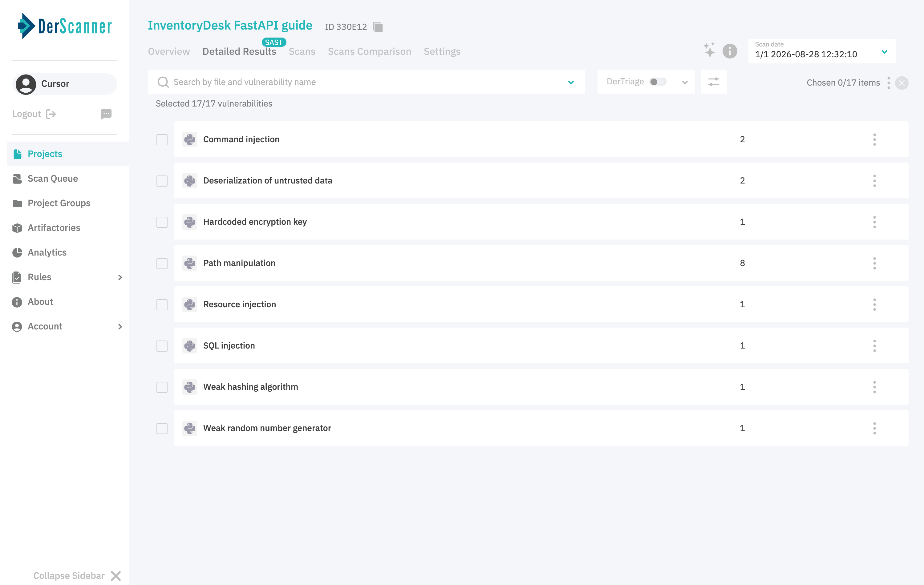Check the Path manipulation checkbox
The image size is (924, 585).
click(162, 264)
